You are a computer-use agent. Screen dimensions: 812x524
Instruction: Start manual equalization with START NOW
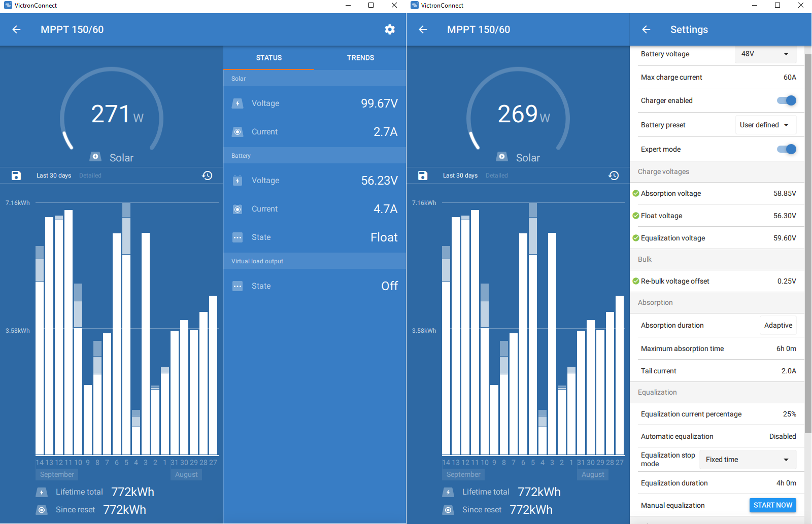pyautogui.click(x=773, y=505)
